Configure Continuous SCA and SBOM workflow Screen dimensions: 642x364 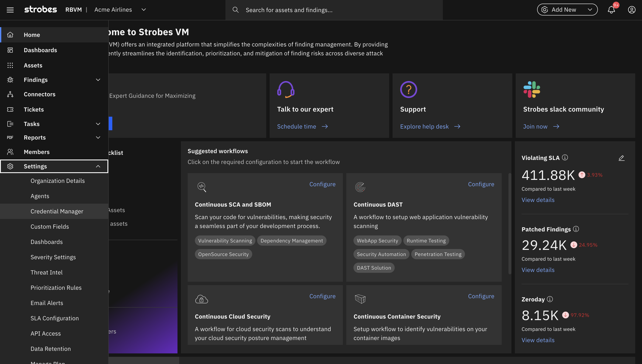click(322, 184)
